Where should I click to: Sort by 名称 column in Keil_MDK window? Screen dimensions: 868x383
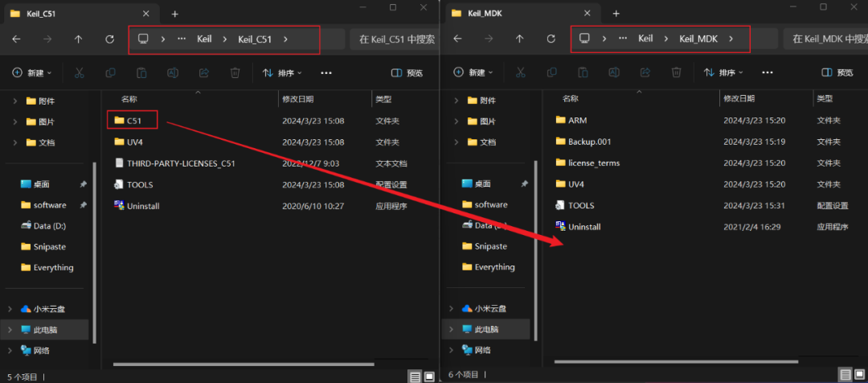pyautogui.click(x=571, y=99)
